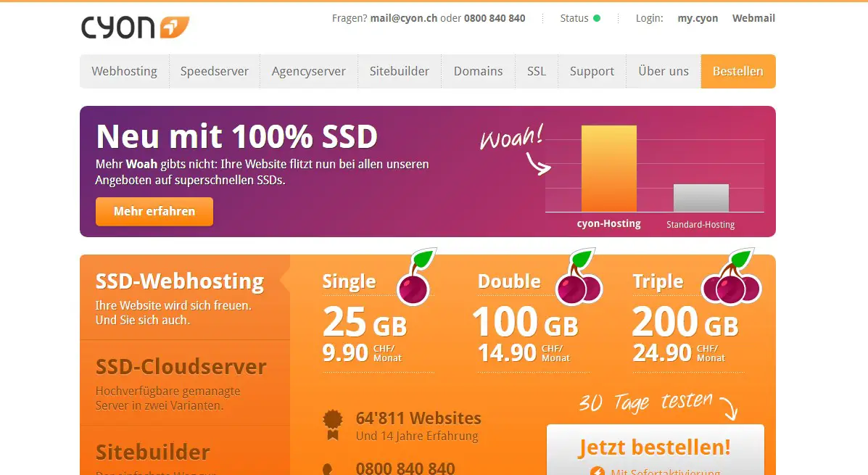Click the Standard-Hosting chart label
The width and height of the screenshot is (868, 475).
point(700,225)
